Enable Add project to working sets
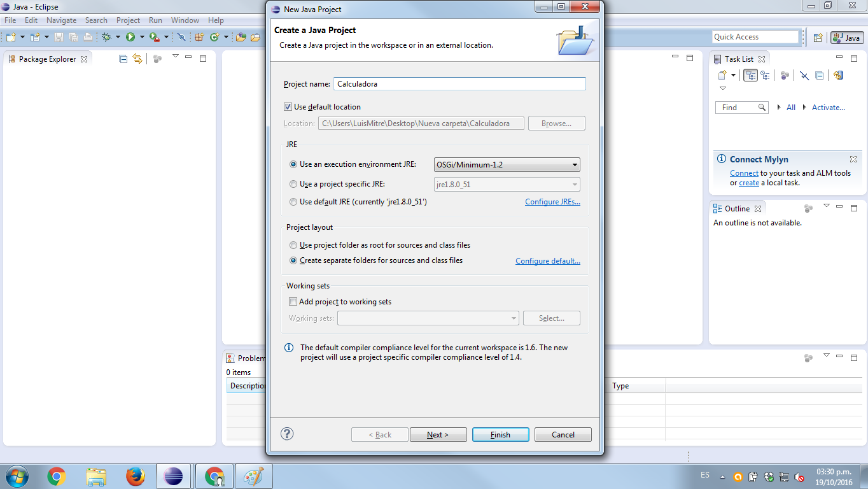Viewport: 868px width, 489px height. point(293,302)
